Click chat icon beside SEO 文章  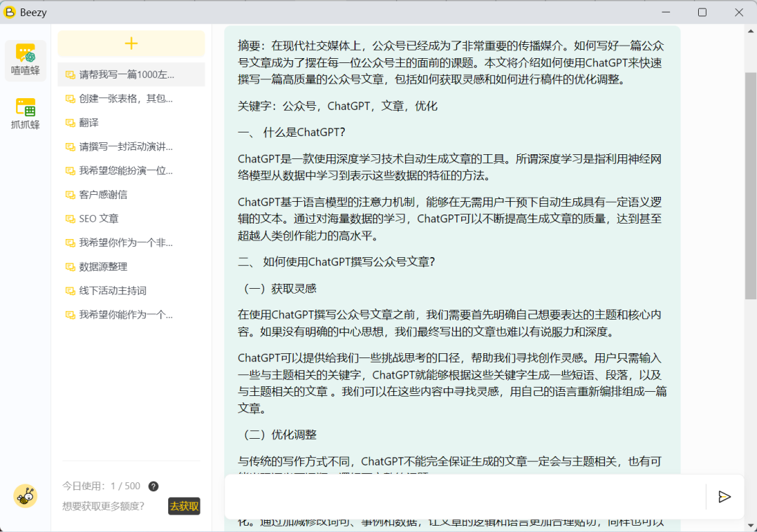tap(70, 219)
